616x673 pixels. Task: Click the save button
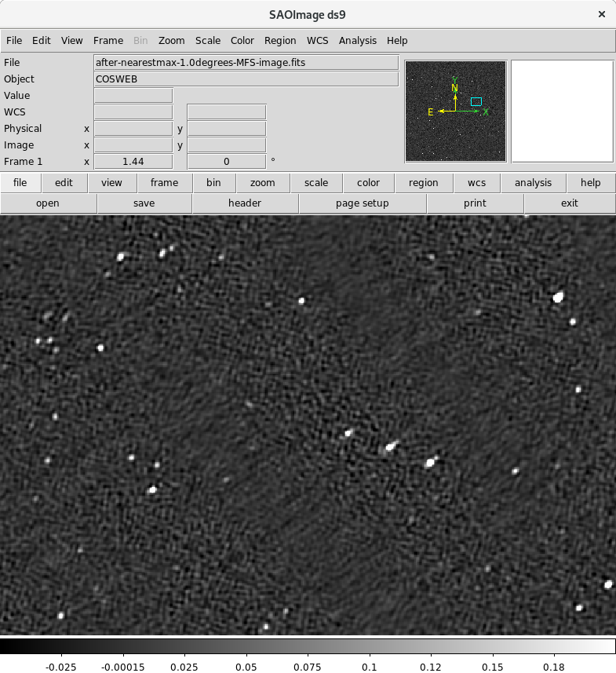pyautogui.click(x=144, y=203)
